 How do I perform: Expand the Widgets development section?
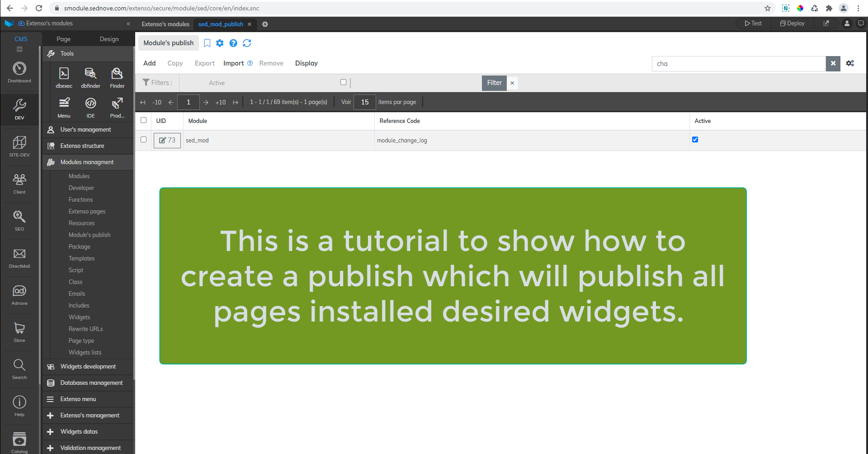coord(88,366)
